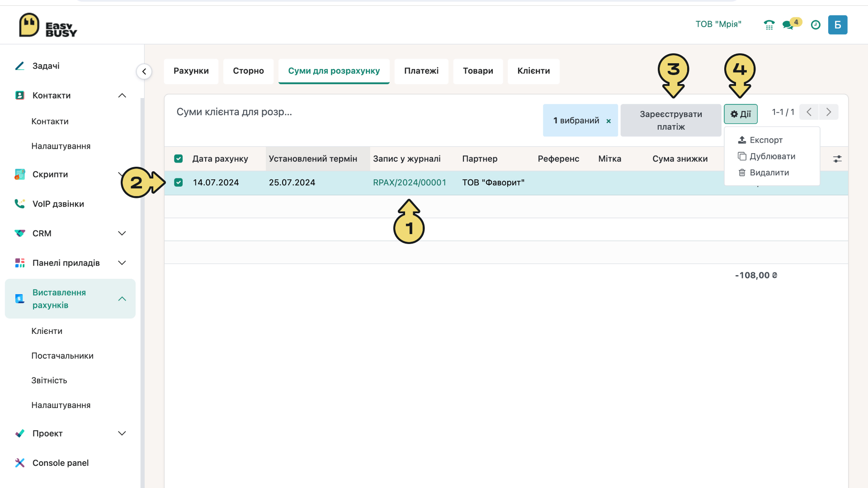Expand the CRM sidebar section
Viewport: 868px width, 488px height.
[x=122, y=233]
